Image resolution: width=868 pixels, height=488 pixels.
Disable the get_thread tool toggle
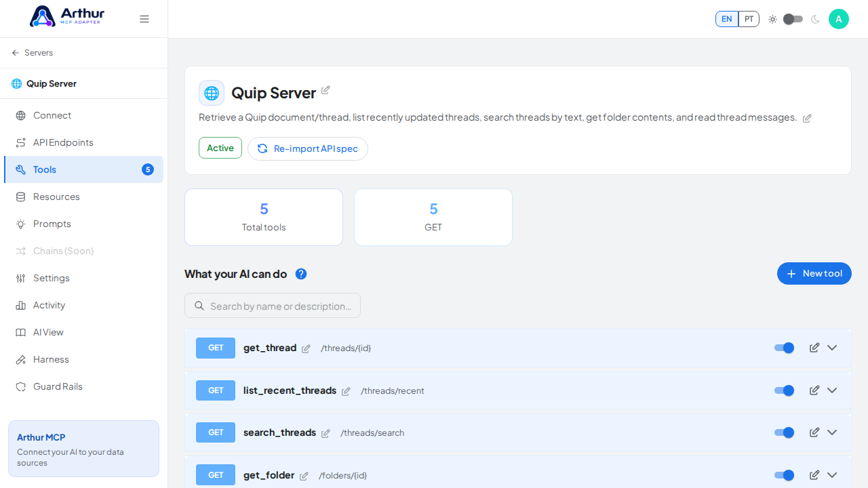pyautogui.click(x=785, y=348)
